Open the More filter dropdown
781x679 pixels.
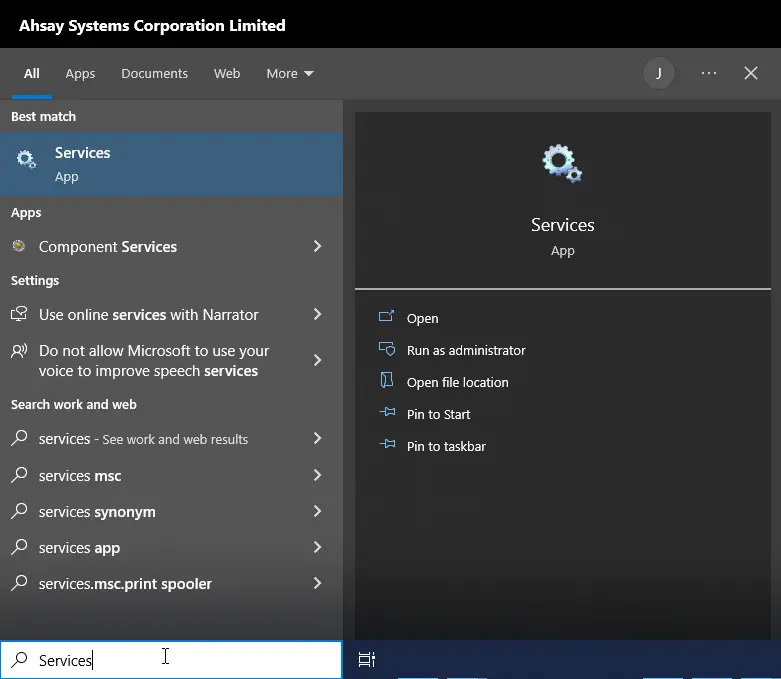tap(289, 73)
